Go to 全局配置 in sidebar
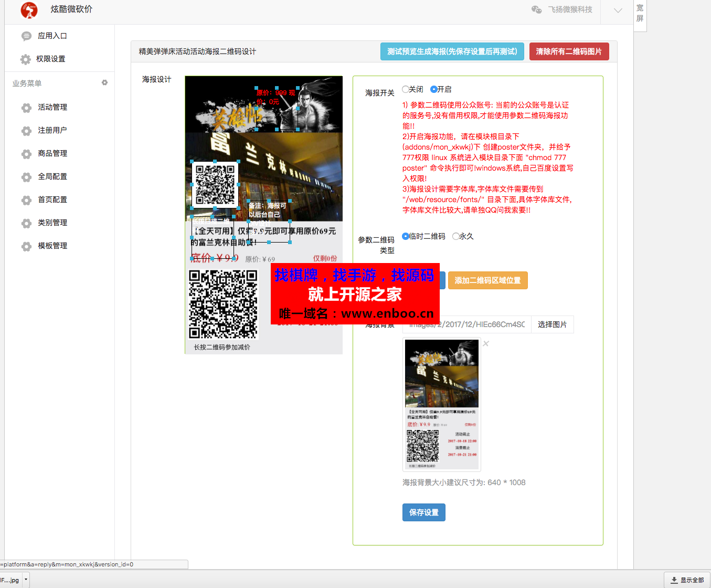Viewport: 711px width, 588px height. (52, 176)
